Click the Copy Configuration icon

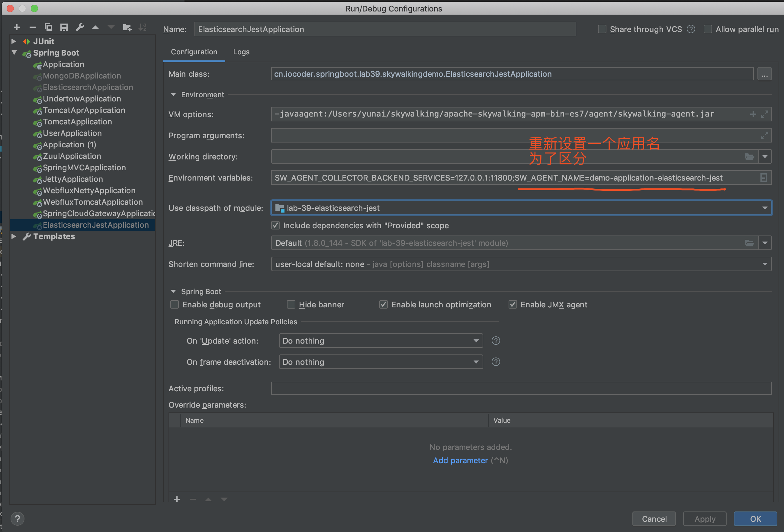coord(48,27)
